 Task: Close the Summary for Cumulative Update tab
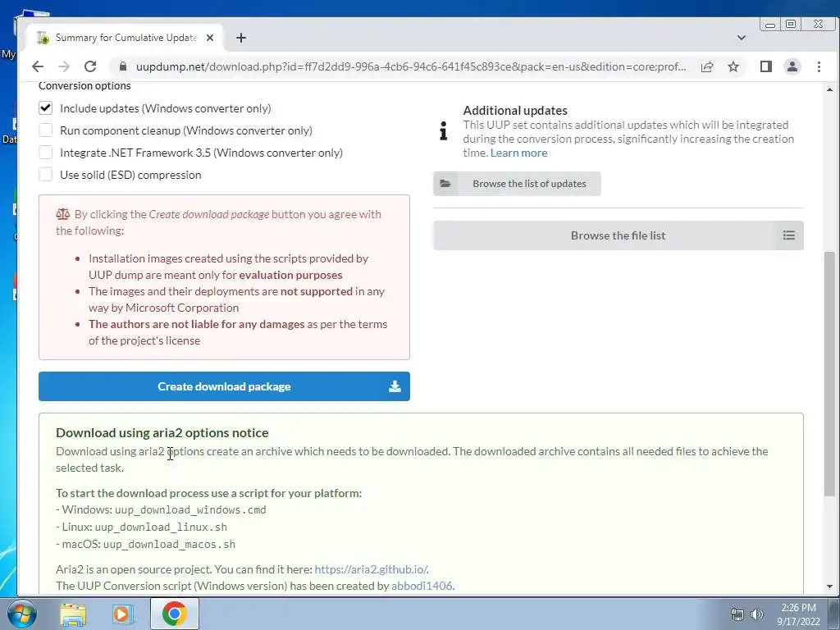pos(210,38)
